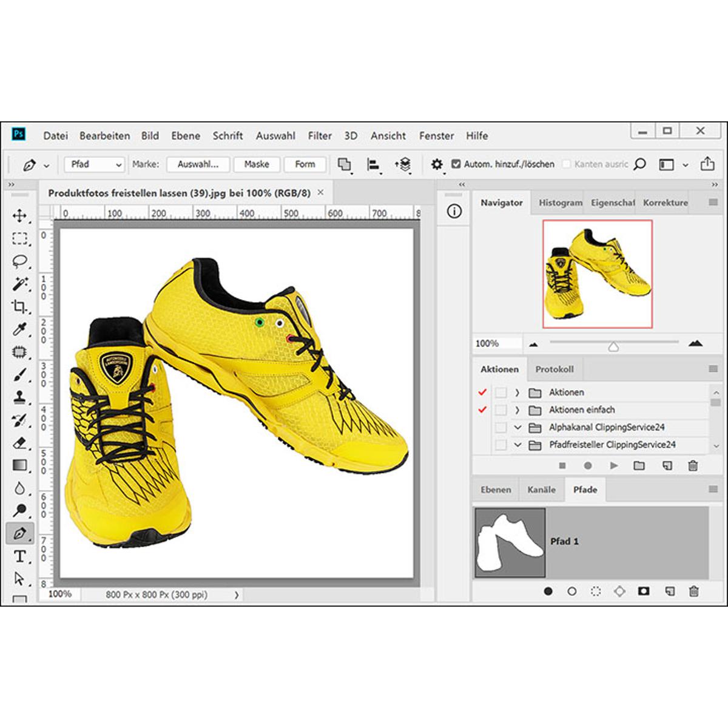Select the Brush tool
The width and height of the screenshot is (728, 728).
(19, 375)
